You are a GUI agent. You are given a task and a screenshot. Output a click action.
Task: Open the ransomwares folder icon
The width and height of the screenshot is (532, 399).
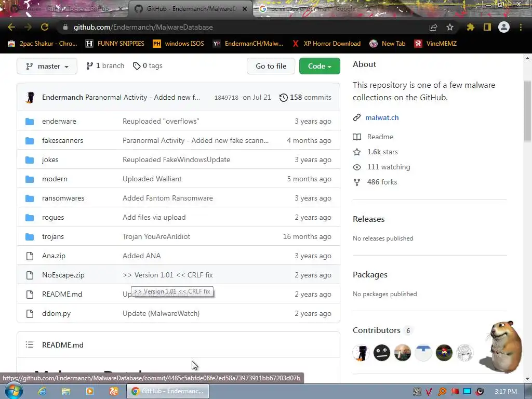pos(30,198)
